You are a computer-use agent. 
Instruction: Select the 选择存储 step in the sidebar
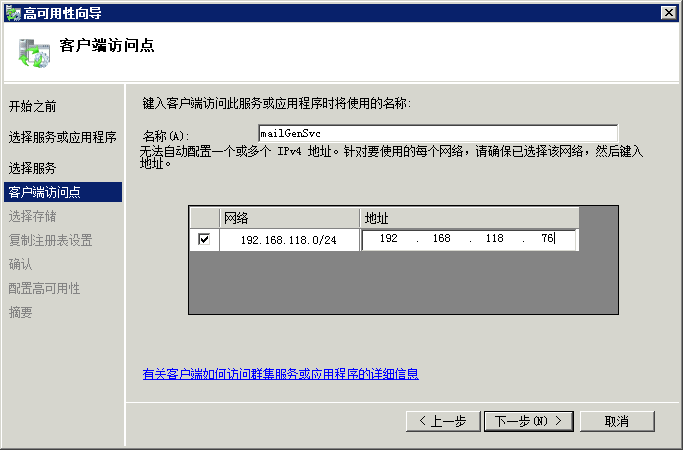(33, 216)
